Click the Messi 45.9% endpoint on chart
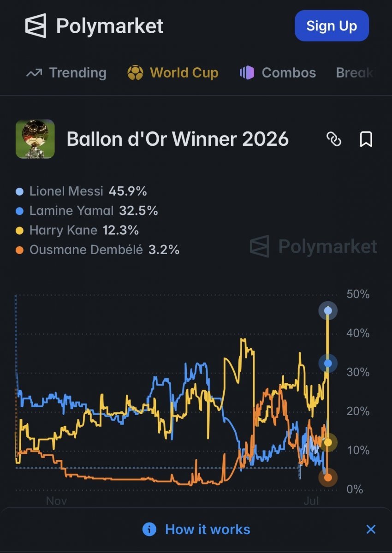The height and width of the screenshot is (553, 392). coord(328,311)
